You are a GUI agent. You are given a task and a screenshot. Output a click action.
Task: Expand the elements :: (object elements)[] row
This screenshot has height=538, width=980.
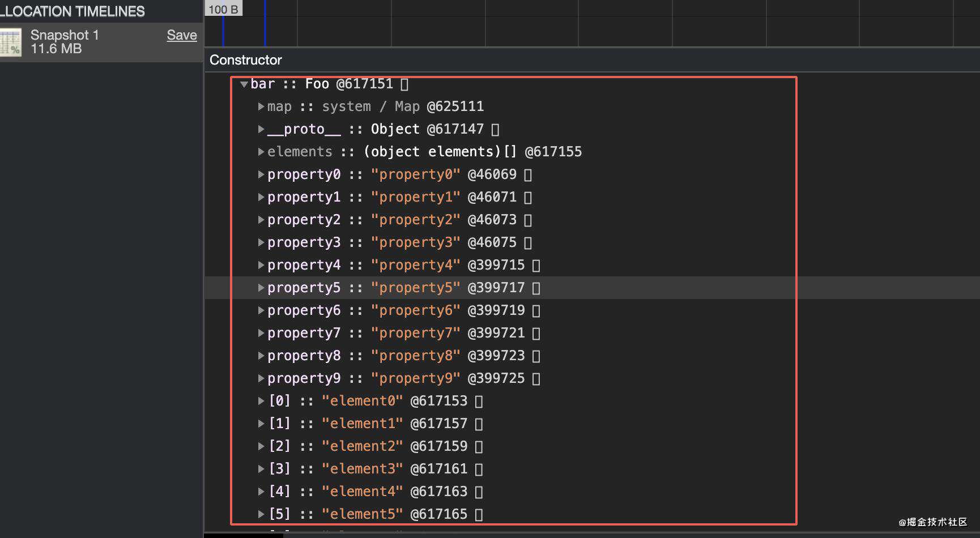click(x=261, y=152)
